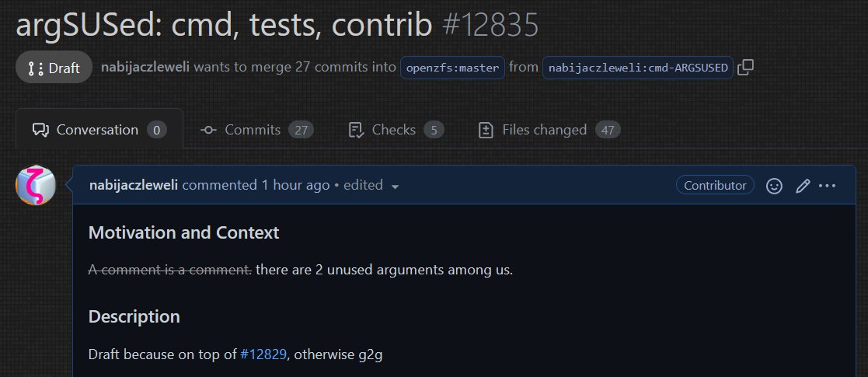Open the Checks tab

396,130
